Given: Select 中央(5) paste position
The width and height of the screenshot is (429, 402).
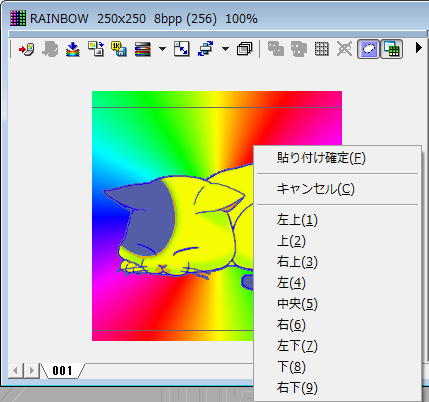Looking at the screenshot, I should click(x=337, y=304).
